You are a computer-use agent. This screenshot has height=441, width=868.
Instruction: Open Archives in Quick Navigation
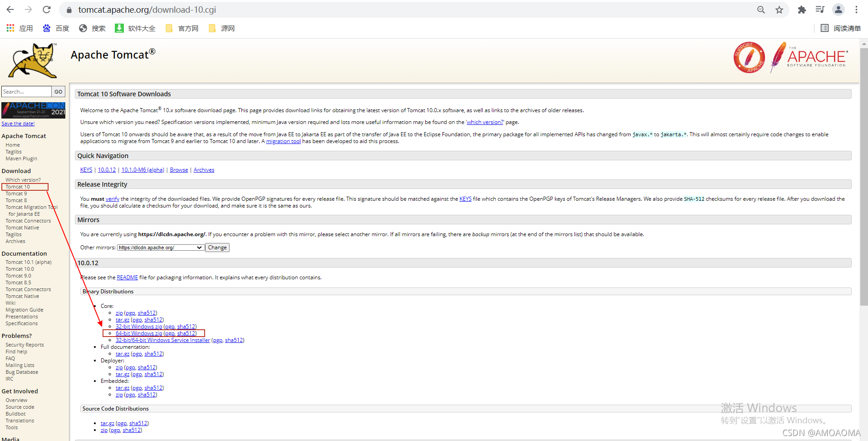[204, 170]
